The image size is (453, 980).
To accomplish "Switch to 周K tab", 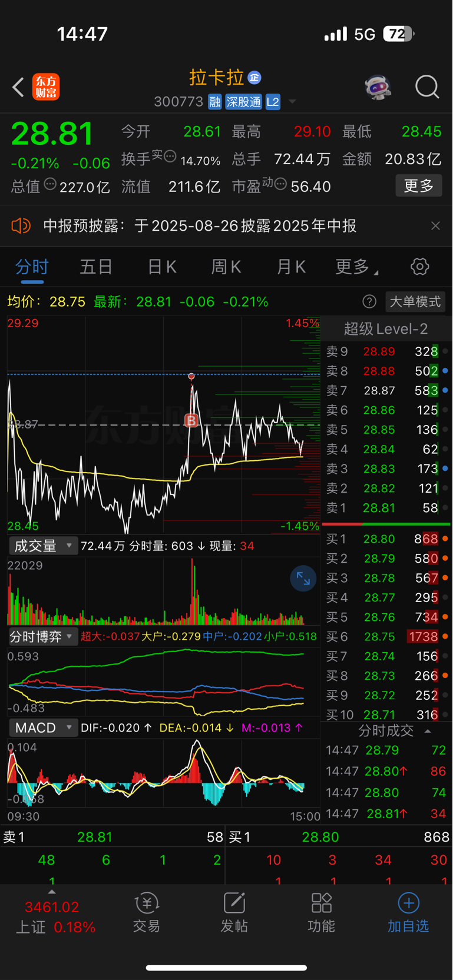I will [226, 267].
